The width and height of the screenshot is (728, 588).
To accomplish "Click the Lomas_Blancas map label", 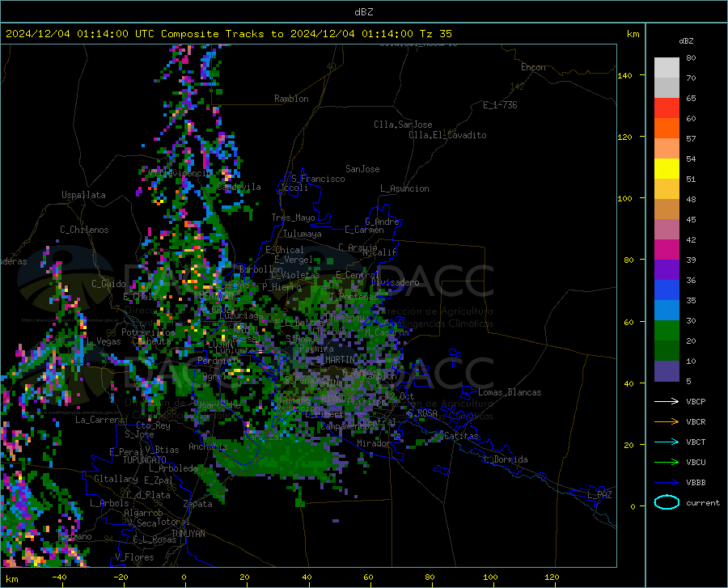I will (x=510, y=392).
